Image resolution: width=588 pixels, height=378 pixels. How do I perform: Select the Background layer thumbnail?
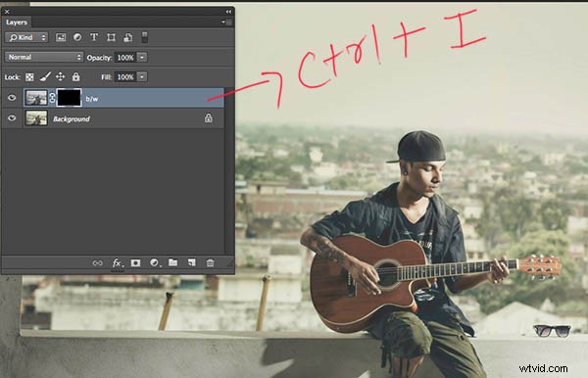tap(36, 118)
